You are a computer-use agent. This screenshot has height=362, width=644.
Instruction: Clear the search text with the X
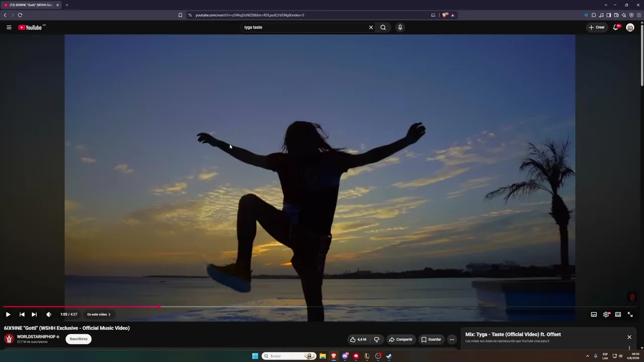pos(371,27)
